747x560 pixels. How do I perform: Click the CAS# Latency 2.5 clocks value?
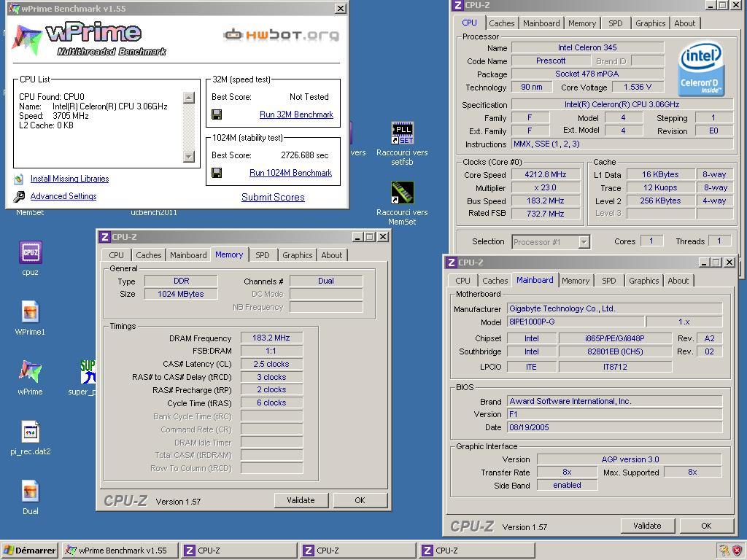tap(271, 364)
